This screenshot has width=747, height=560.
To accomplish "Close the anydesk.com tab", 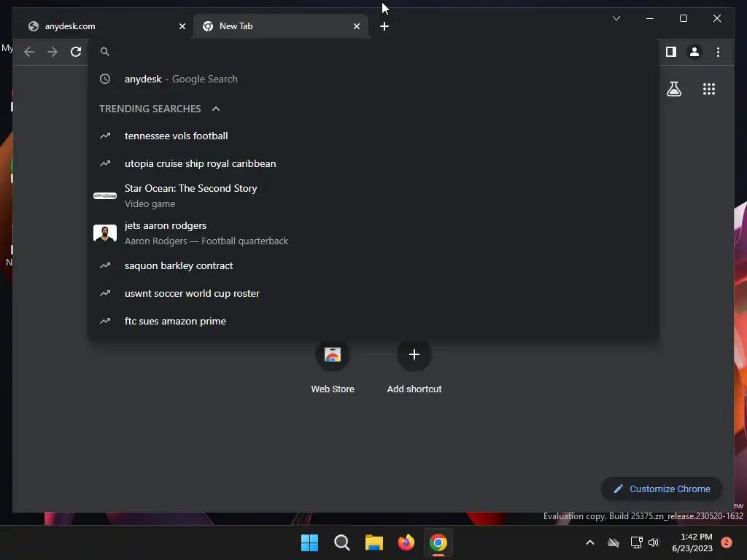I will coord(182,26).
